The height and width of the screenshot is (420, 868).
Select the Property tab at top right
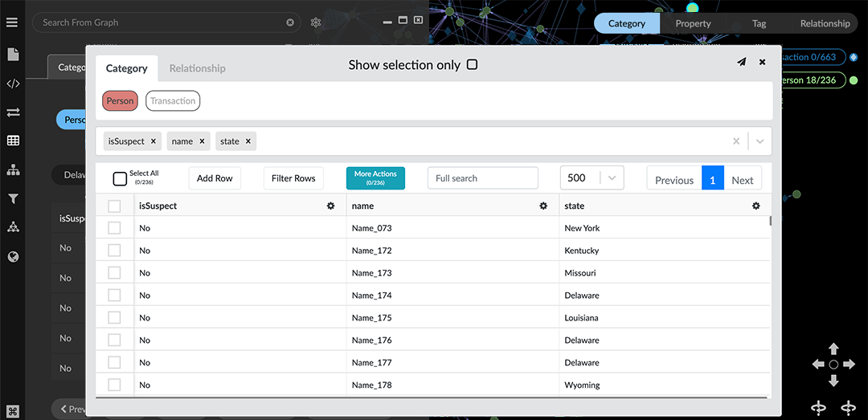(693, 23)
